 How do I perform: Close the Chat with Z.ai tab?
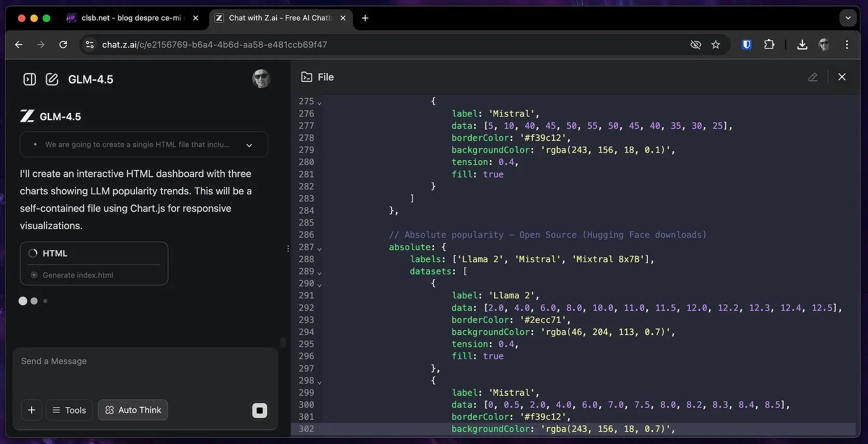(343, 18)
